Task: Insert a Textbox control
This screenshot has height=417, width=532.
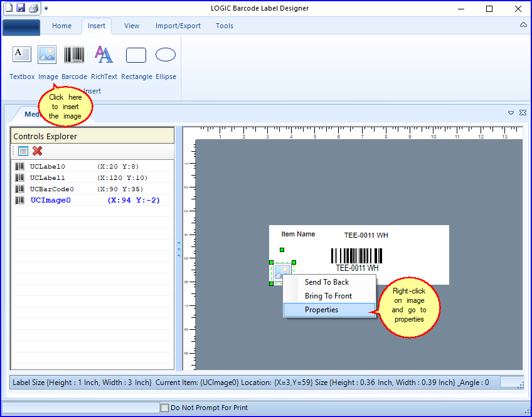Action: tap(22, 63)
